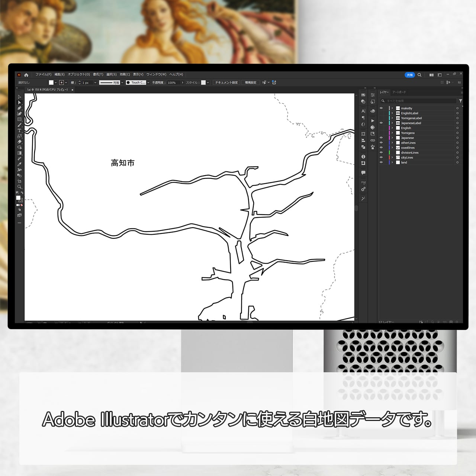The width and height of the screenshot is (476, 476).
Task: Hide the coastlines layer
Action: [x=381, y=148]
